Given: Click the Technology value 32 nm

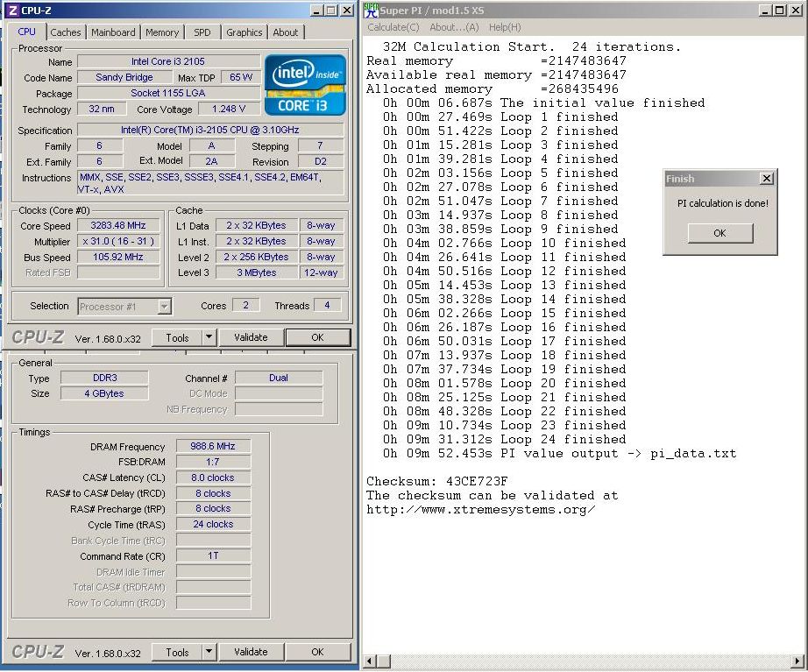Looking at the screenshot, I should coord(102,109).
